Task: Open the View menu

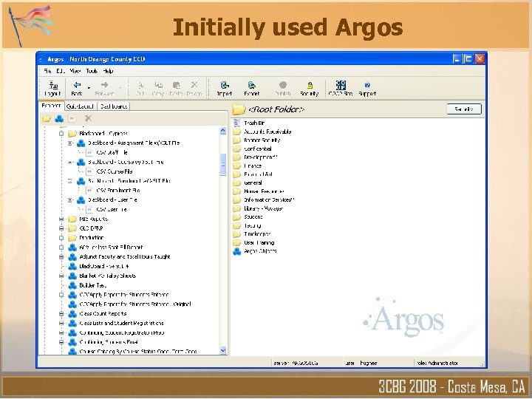Action: point(75,71)
